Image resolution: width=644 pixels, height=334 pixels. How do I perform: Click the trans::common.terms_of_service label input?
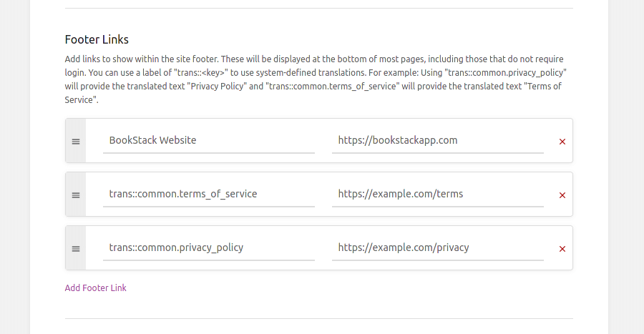208,194
